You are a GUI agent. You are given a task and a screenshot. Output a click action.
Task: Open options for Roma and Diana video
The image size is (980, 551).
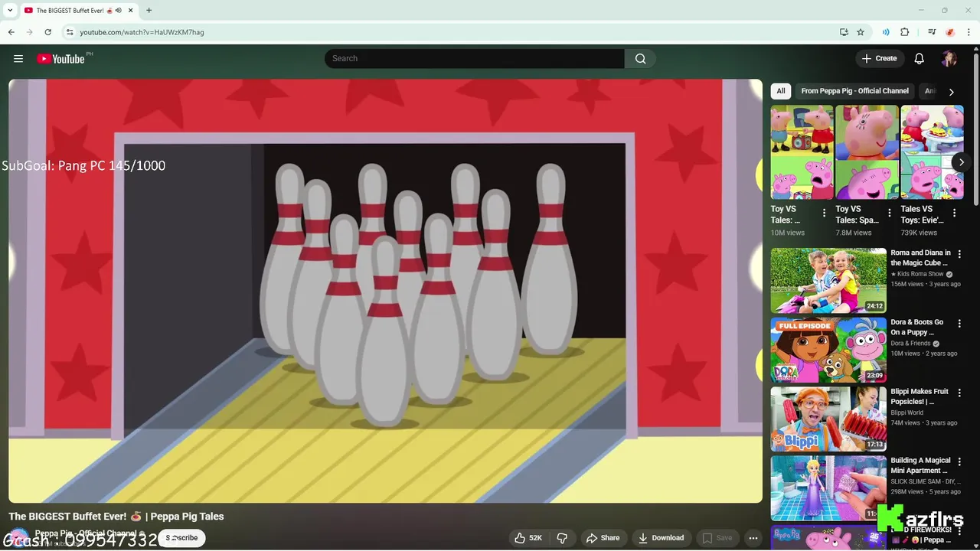(x=959, y=254)
